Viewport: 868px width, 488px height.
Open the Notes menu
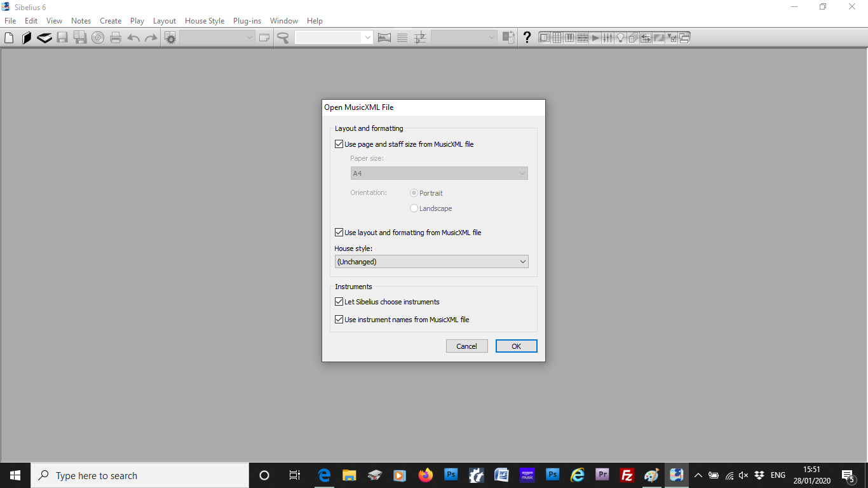pos(81,21)
